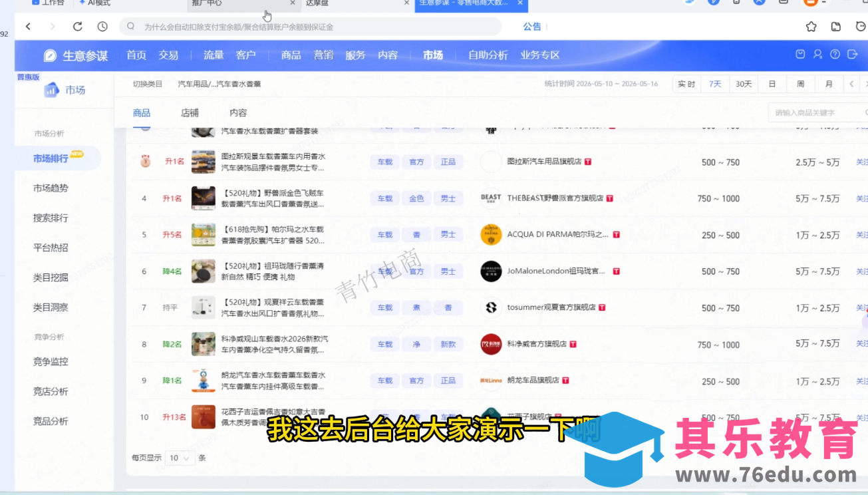Image resolution: width=868 pixels, height=495 pixels.
Task: Open the 朗龙车品旗舰店 store link
Action: 533,381
